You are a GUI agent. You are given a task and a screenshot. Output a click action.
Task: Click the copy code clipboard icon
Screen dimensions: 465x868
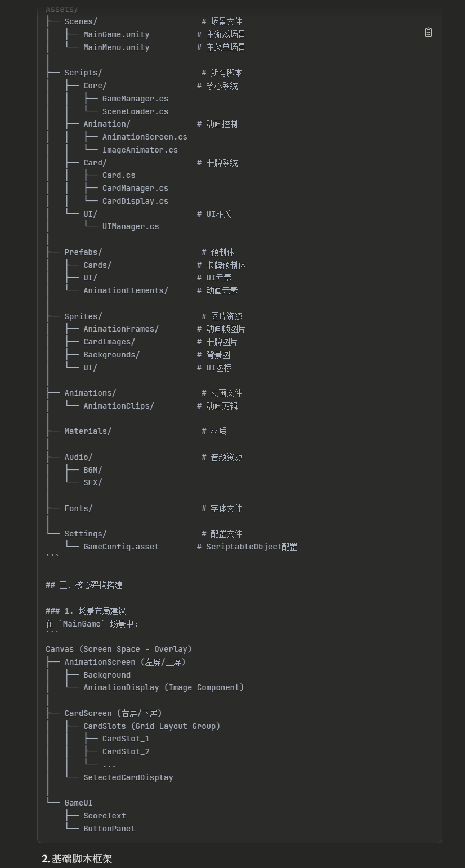tap(428, 32)
